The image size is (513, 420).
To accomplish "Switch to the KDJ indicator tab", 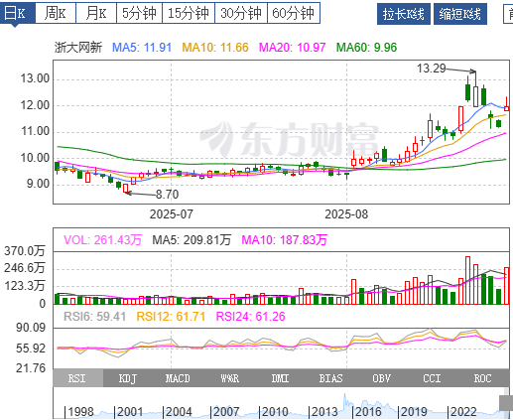I will [128, 378].
